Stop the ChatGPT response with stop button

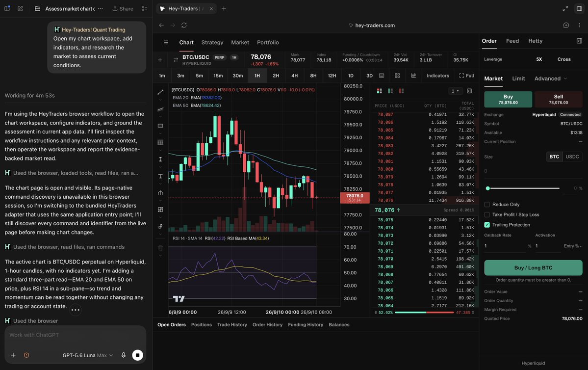click(x=138, y=355)
